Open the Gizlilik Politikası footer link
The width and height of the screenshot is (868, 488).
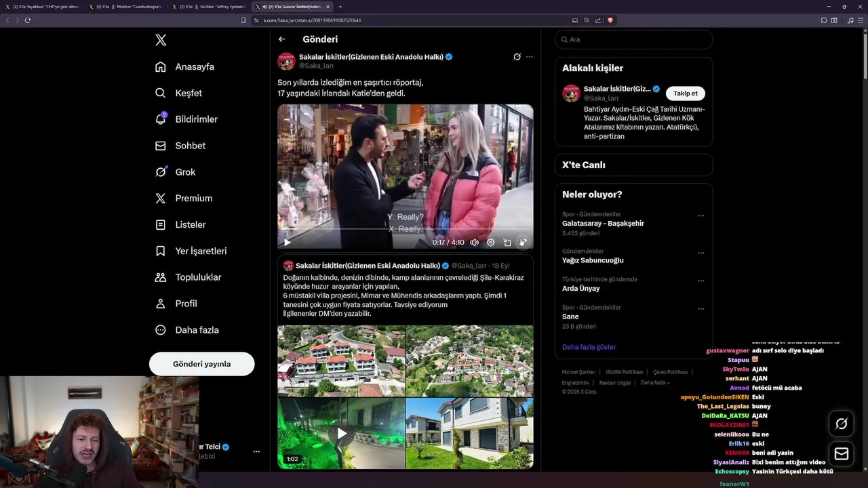pyautogui.click(x=624, y=372)
